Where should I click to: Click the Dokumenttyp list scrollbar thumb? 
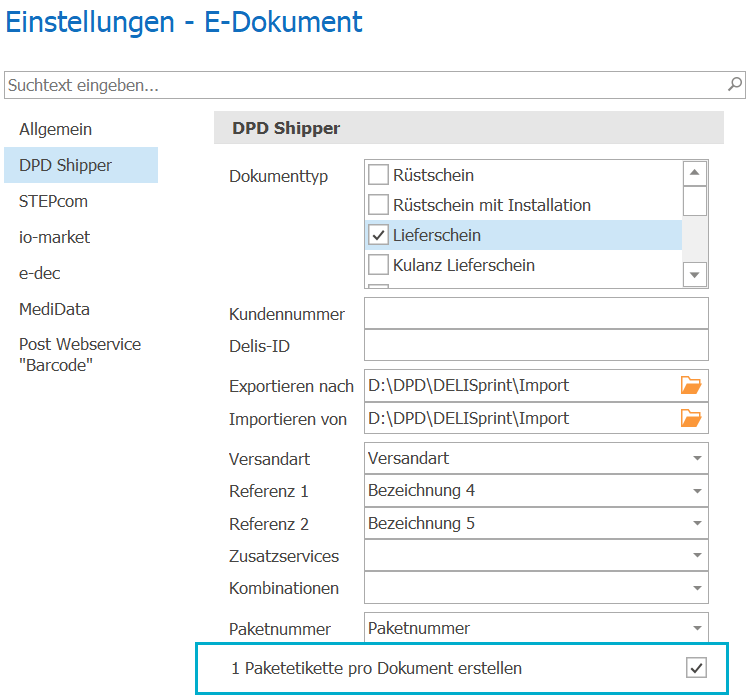point(695,201)
